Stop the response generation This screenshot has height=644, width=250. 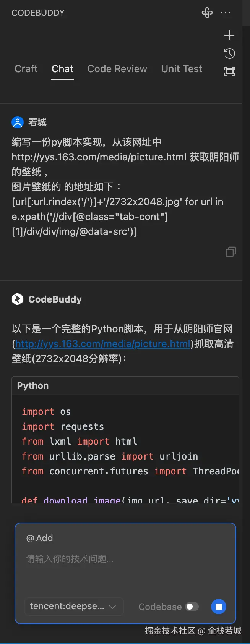point(218,607)
